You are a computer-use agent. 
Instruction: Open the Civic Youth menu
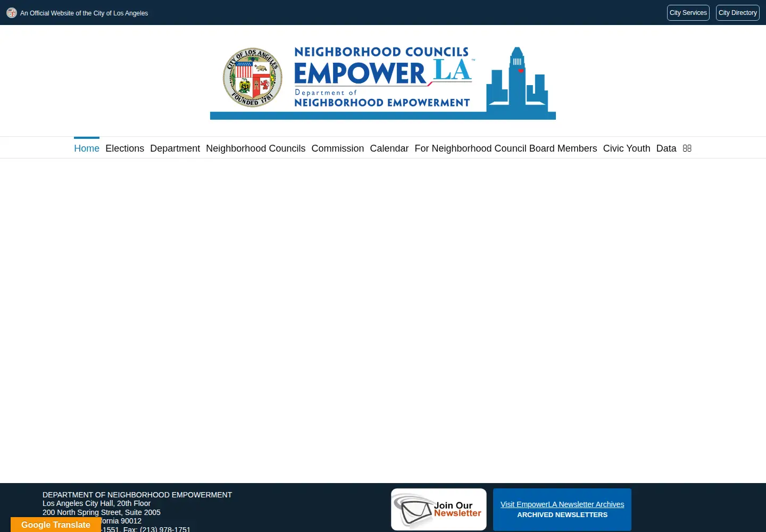pyautogui.click(x=627, y=148)
